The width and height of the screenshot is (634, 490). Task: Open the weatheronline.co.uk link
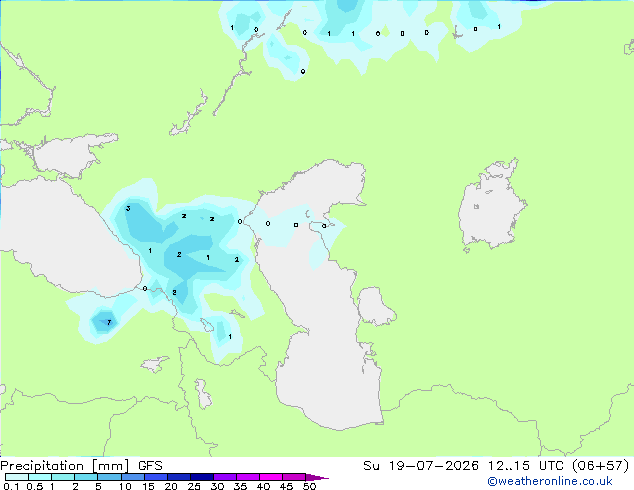(x=550, y=481)
